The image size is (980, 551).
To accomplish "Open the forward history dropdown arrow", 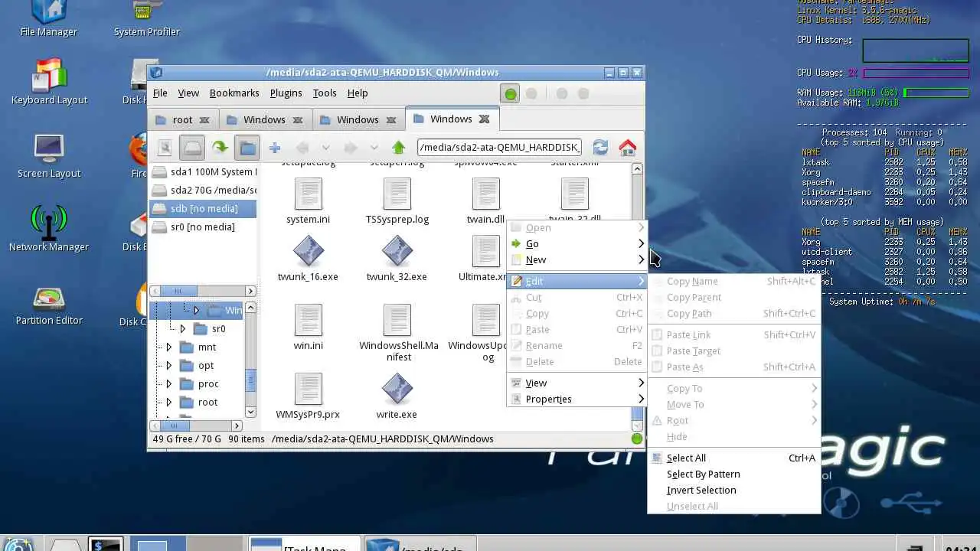I will (374, 148).
